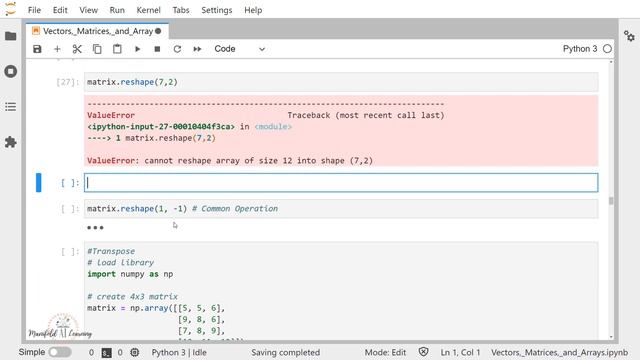The image size is (640, 360).
Task: Click the Transpose code cell
Action: click(x=341, y=291)
